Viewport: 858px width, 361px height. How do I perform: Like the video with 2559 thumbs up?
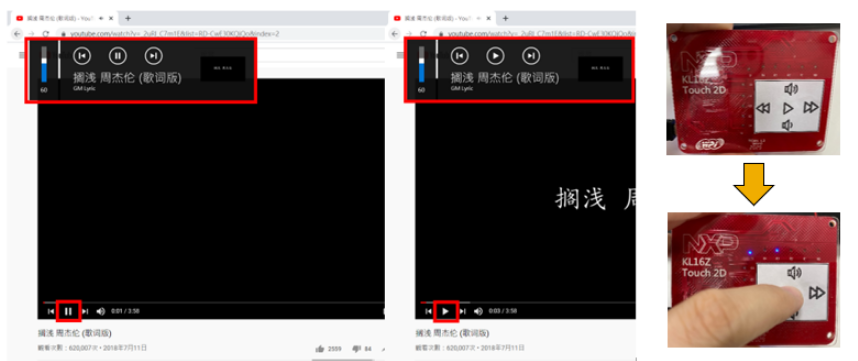click(x=320, y=348)
